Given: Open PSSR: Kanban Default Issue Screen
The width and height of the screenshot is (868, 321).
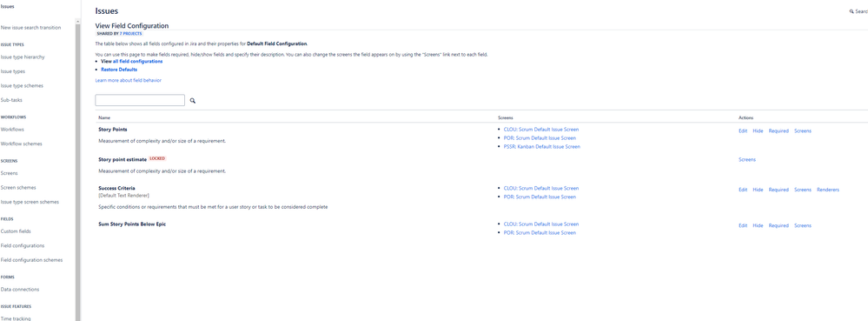Looking at the screenshot, I should (542, 147).
